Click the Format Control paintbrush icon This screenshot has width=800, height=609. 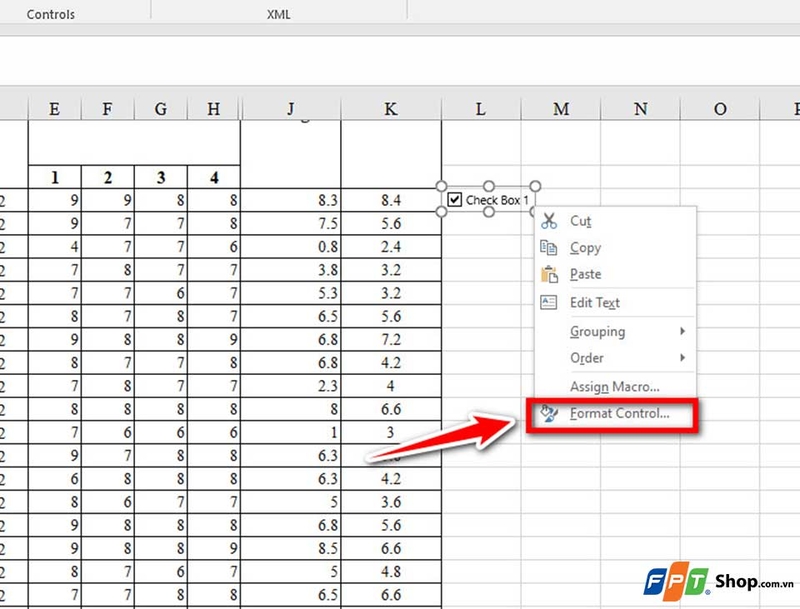pyautogui.click(x=548, y=414)
